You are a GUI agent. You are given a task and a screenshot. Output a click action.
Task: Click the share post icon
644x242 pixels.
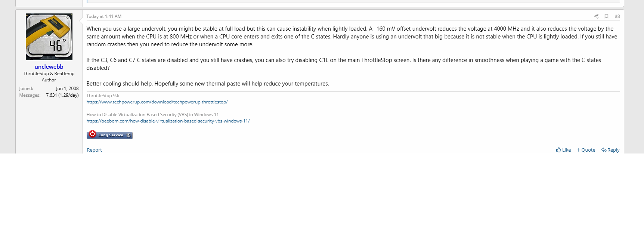[596, 16]
